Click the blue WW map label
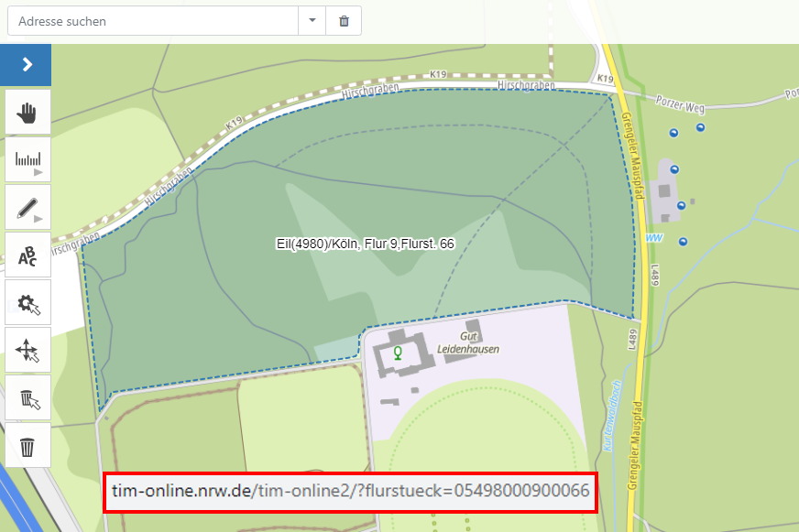Image resolution: width=799 pixels, height=532 pixels. point(654,238)
